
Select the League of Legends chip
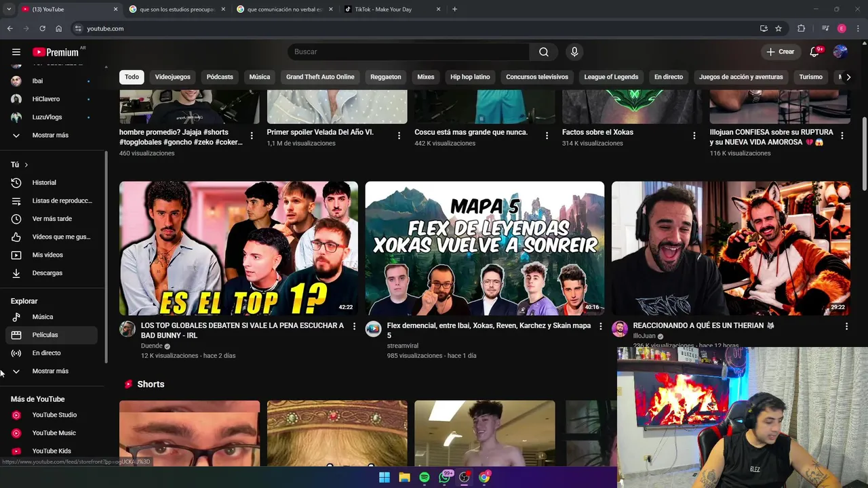(611, 77)
